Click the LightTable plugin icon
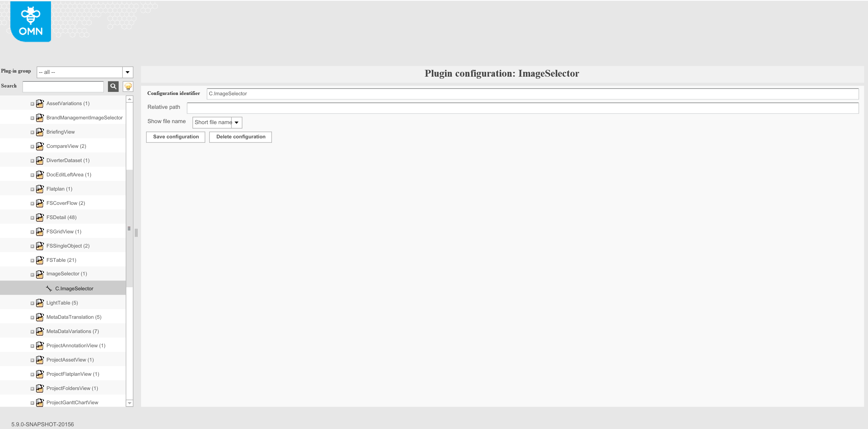The height and width of the screenshot is (429, 868). (x=40, y=303)
